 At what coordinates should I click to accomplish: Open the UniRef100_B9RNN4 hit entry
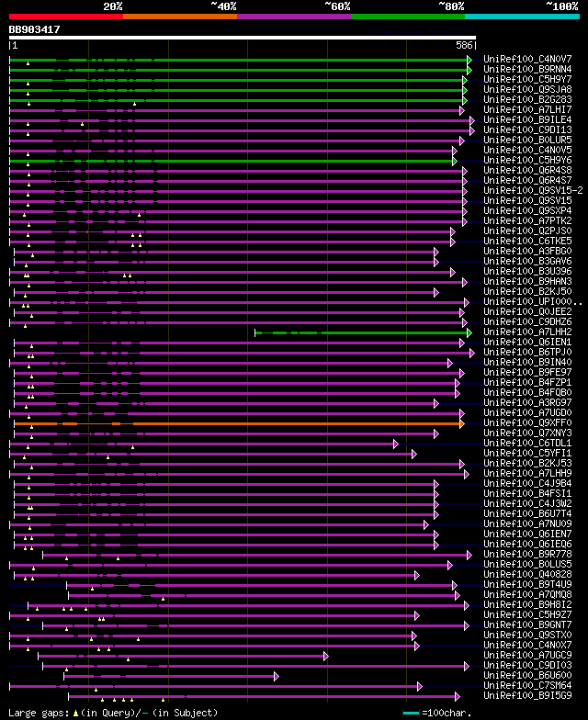coord(527,70)
